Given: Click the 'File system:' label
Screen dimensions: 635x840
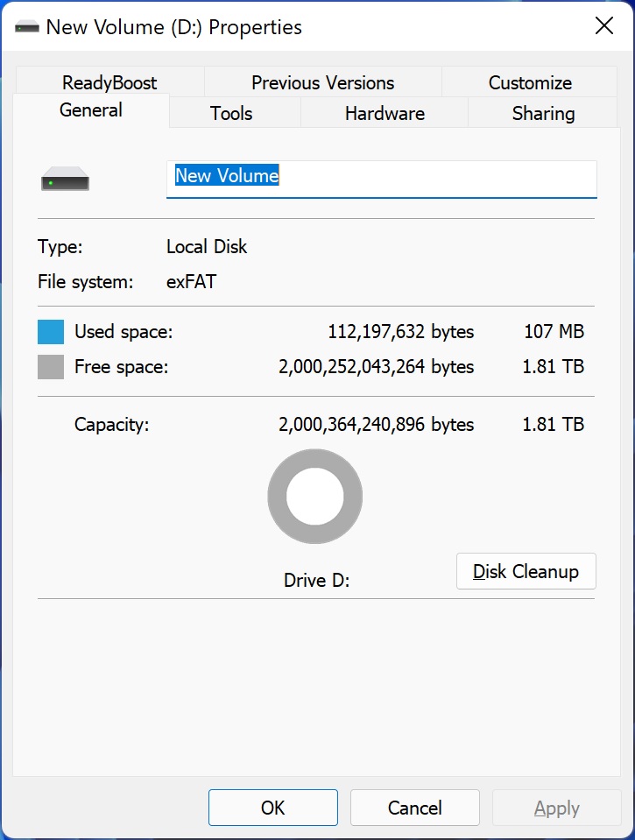Looking at the screenshot, I should [85, 282].
